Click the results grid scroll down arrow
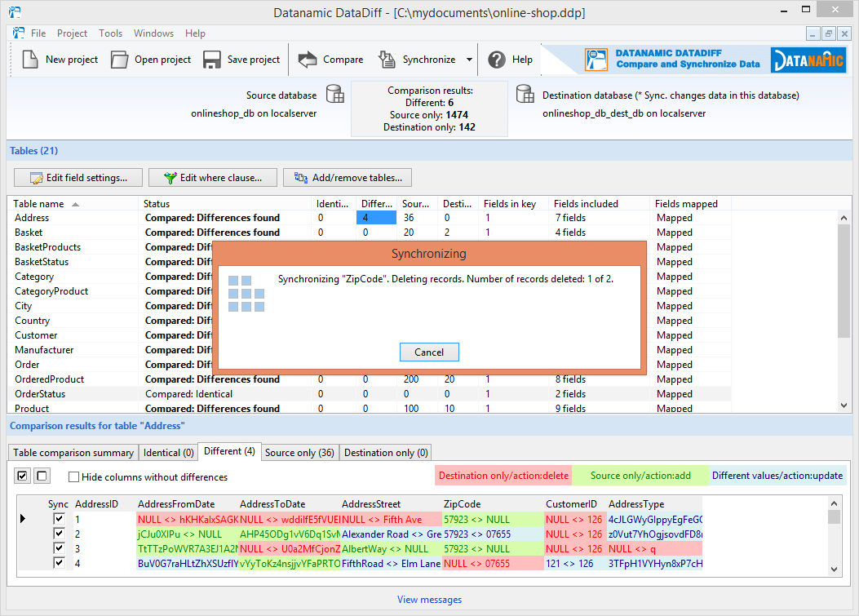The image size is (859, 616). coord(834,569)
